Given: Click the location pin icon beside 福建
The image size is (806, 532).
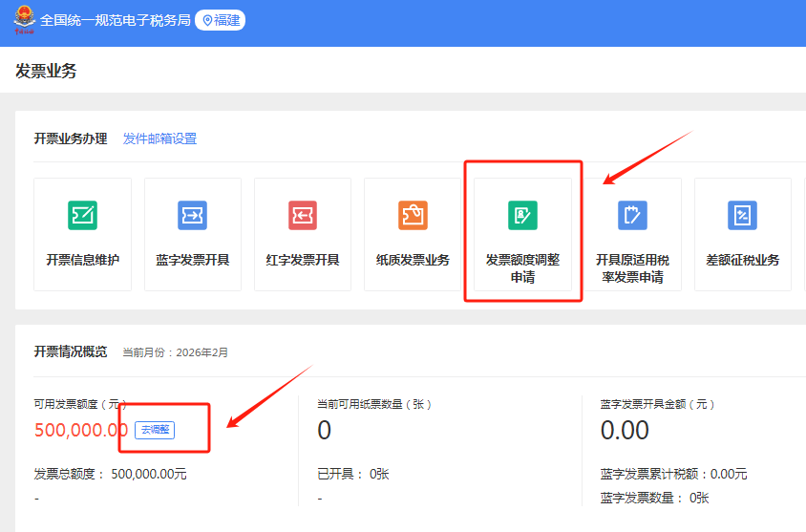Looking at the screenshot, I should 207,20.
